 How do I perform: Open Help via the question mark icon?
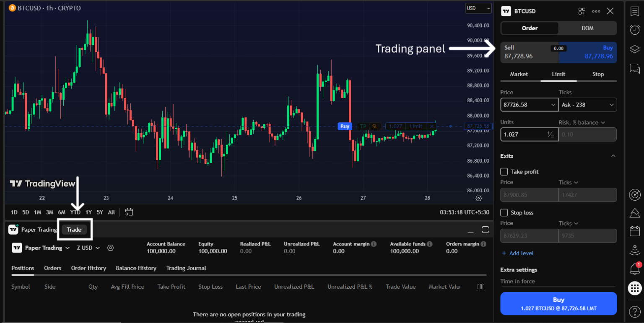(x=634, y=312)
